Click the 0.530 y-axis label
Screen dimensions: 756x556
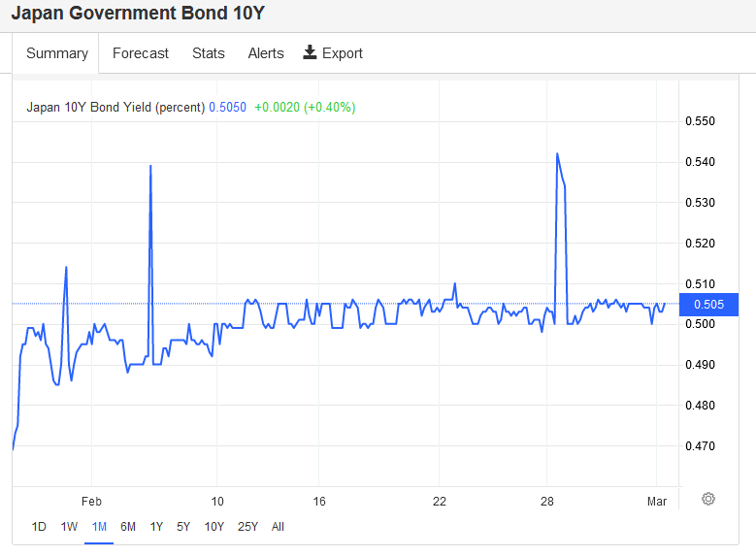click(x=700, y=203)
